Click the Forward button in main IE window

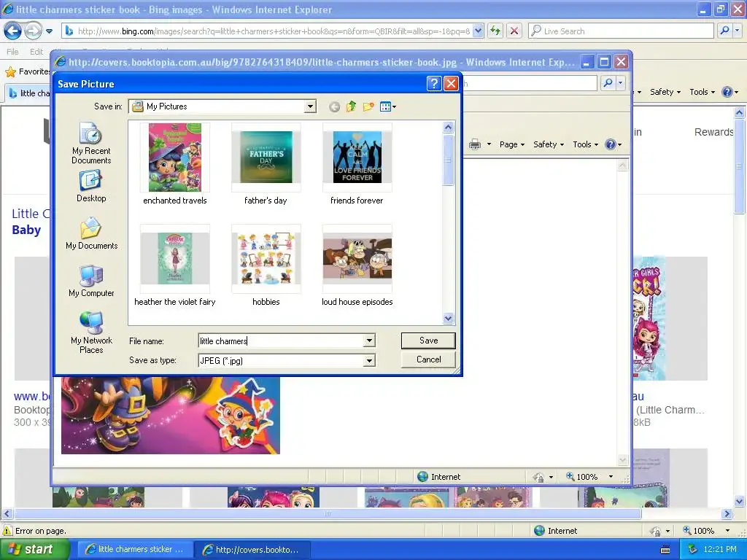point(33,31)
